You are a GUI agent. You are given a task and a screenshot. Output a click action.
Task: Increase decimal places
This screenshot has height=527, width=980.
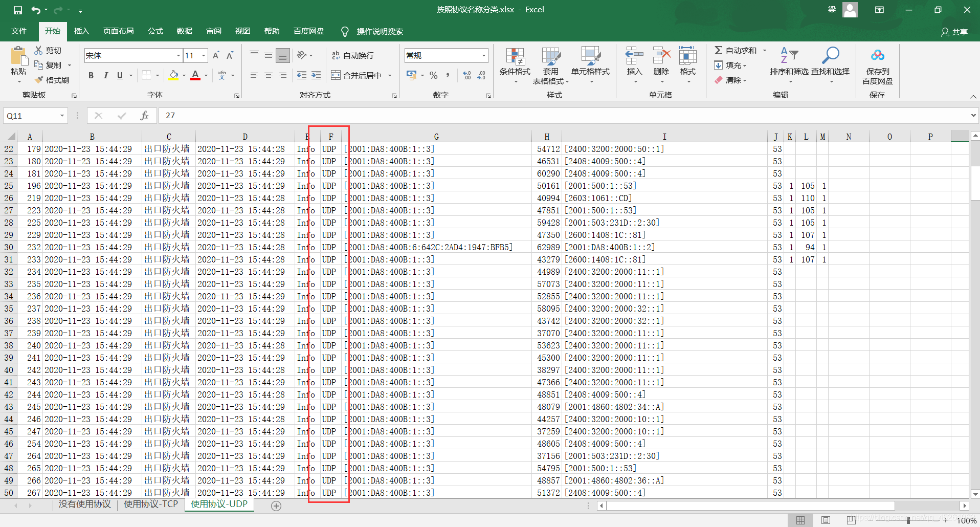tap(467, 75)
